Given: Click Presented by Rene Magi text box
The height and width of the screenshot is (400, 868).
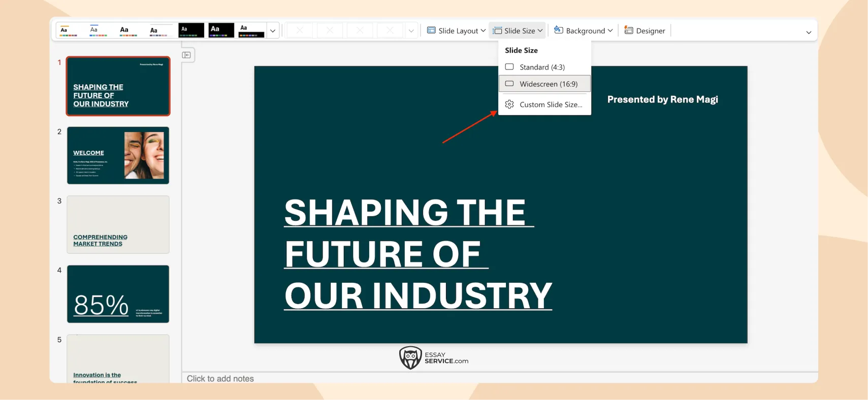Looking at the screenshot, I should click(x=662, y=99).
